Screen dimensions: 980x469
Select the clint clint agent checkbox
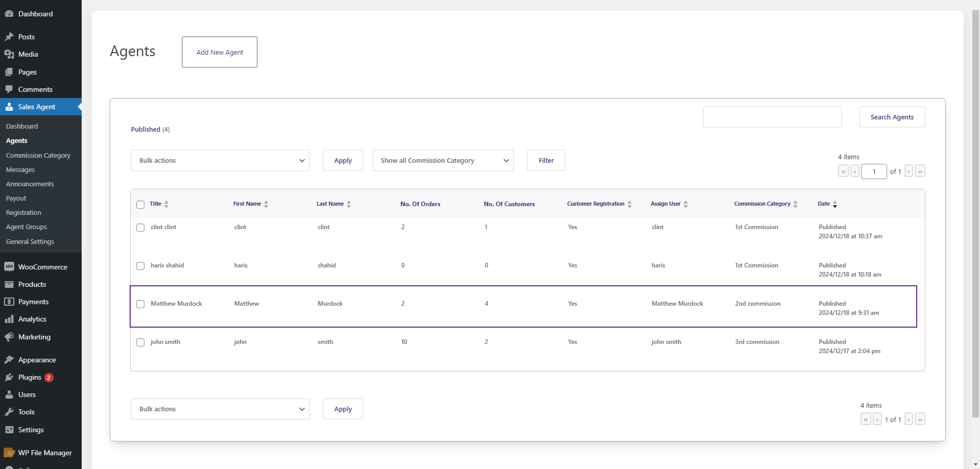pyautogui.click(x=140, y=228)
